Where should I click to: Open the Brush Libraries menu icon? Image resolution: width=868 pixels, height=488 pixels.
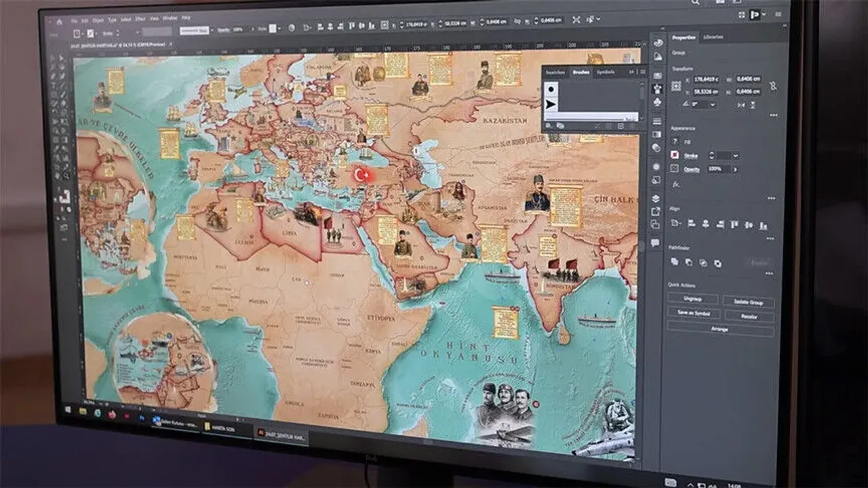click(x=548, y=125)
